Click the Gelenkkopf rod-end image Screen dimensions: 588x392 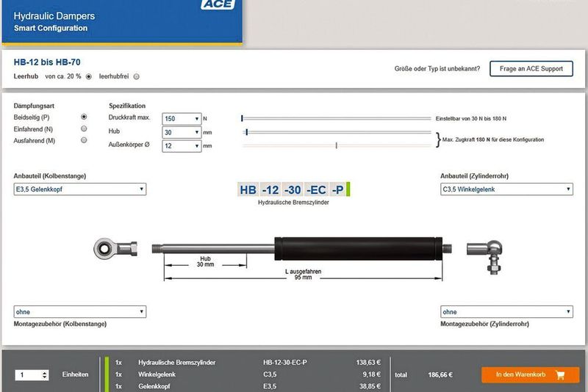[x=115, y=249]
